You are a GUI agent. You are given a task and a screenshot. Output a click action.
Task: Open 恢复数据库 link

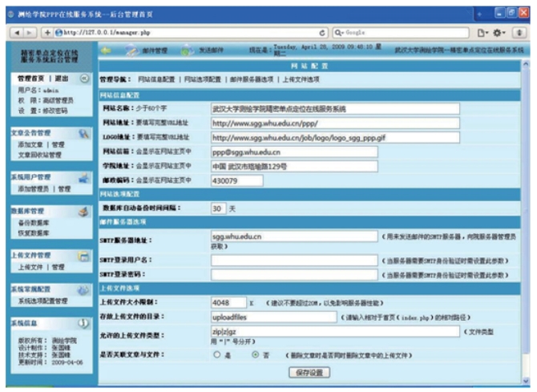(x=34, y=233)
